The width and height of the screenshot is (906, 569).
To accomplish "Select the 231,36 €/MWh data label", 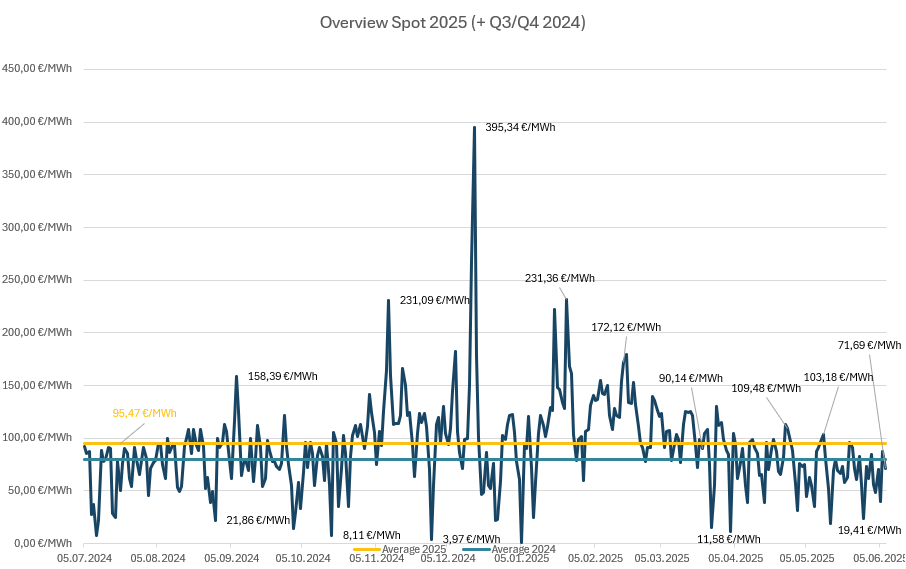I will pos(559,279).
